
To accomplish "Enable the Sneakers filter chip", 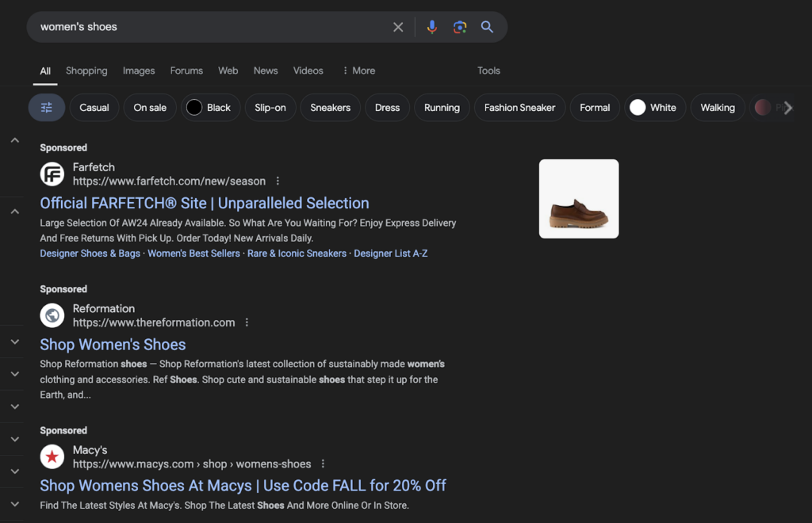I will coord(330,108).
